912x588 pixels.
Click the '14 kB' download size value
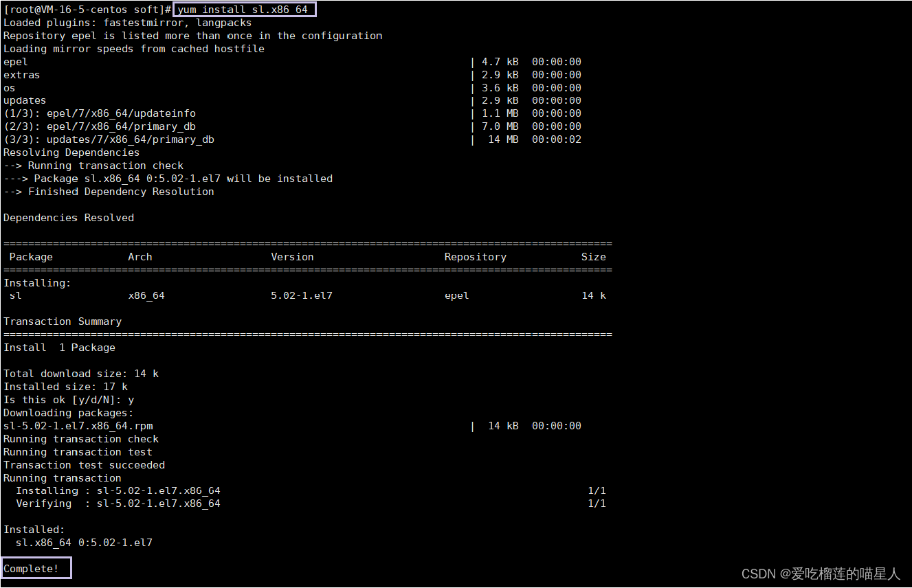pos(504,426)
